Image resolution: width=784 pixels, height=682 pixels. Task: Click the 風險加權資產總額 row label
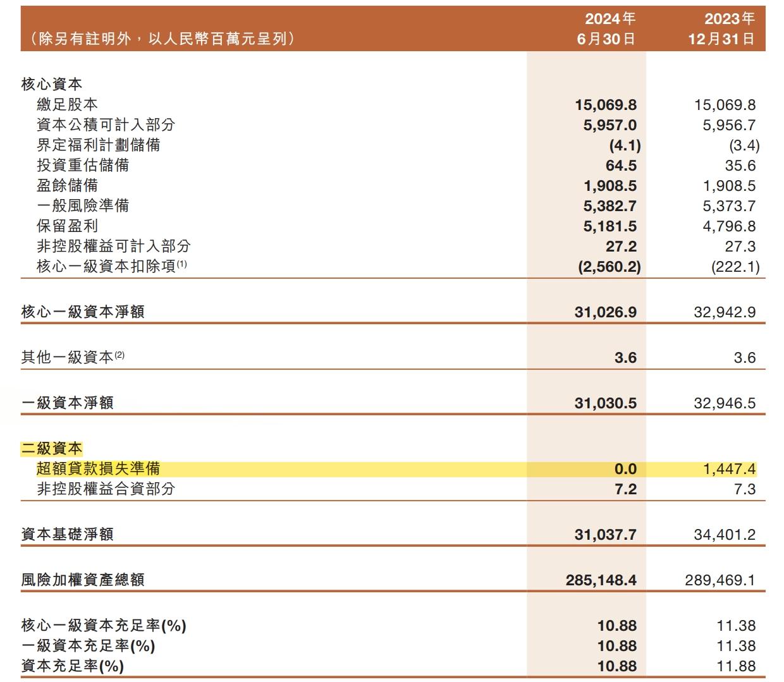tap(83, 580)
